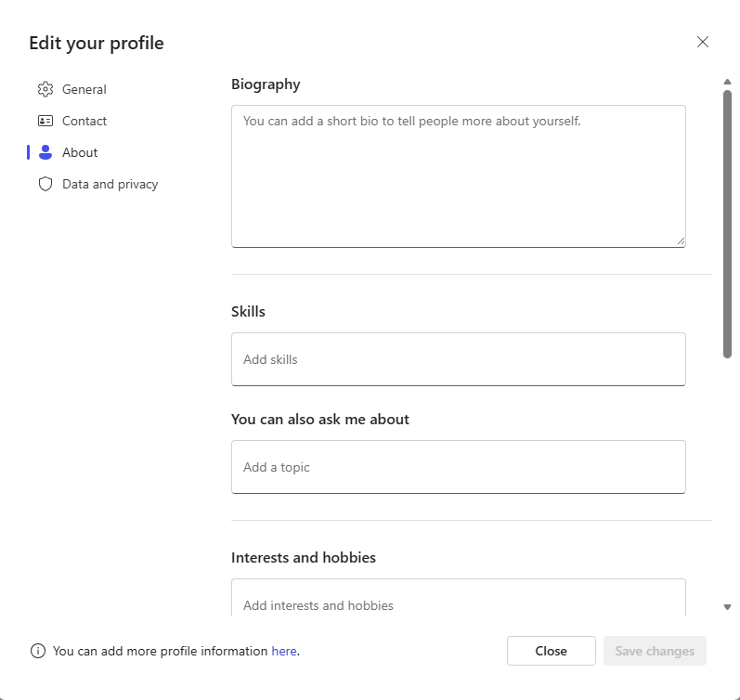
Task: Click the Save changes button
Action: 655,651
